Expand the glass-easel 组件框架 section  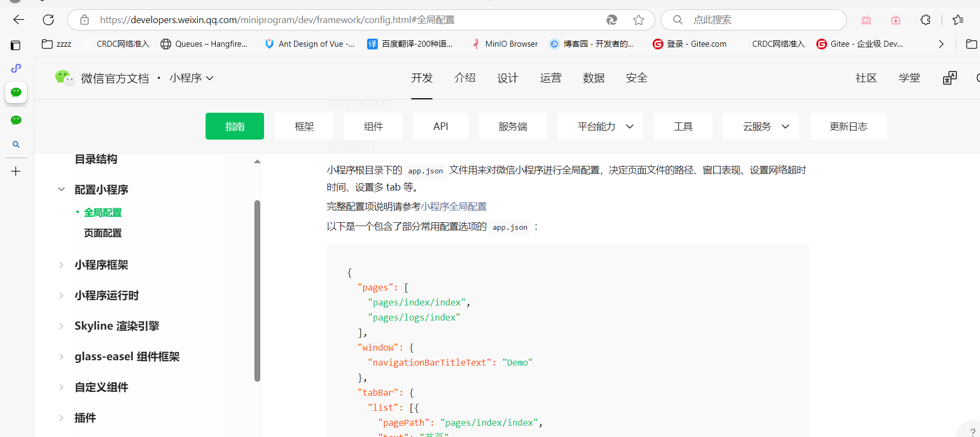pos(61,356)
